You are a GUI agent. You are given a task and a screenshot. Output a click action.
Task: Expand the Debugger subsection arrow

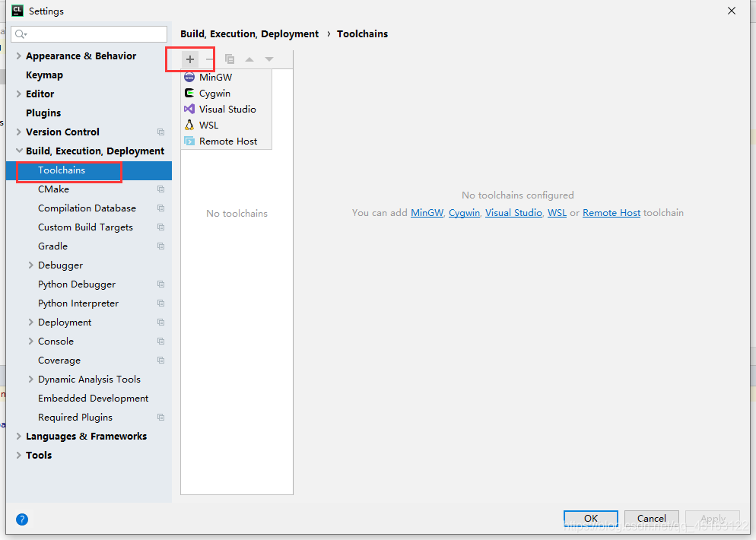(x=30, y=265)
